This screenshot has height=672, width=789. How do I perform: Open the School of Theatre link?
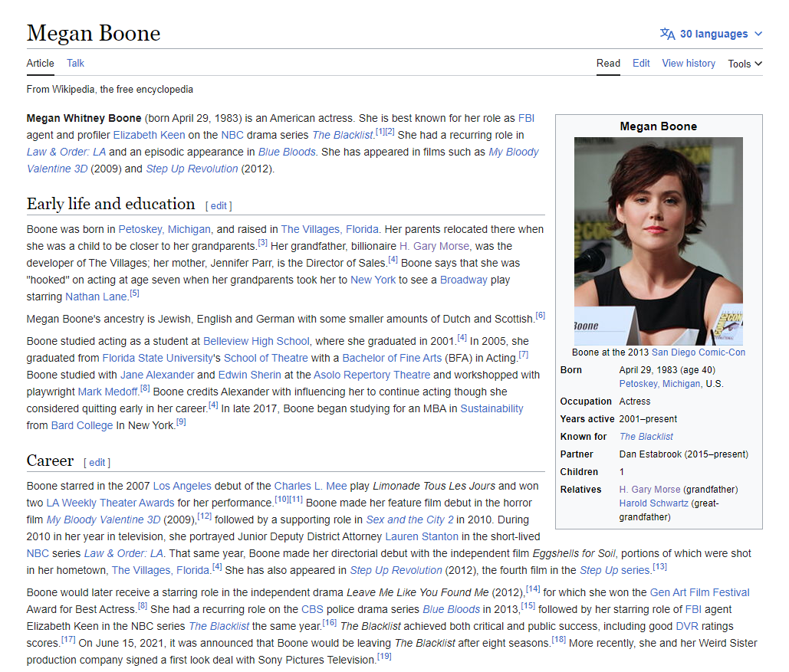click(x=265, y=358)
